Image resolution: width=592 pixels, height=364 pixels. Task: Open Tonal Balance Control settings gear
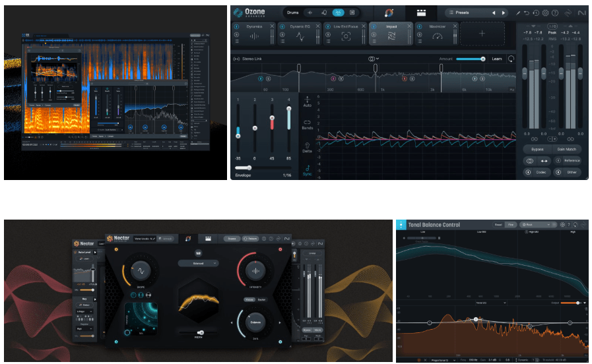point(562,225)
